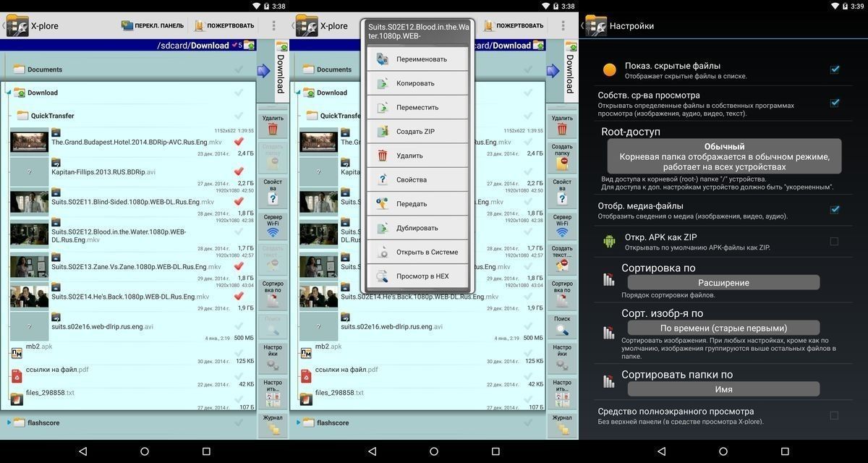868x463 pixels.
Task: Choose Дублировать in the context menu
Action: point(417,228)
